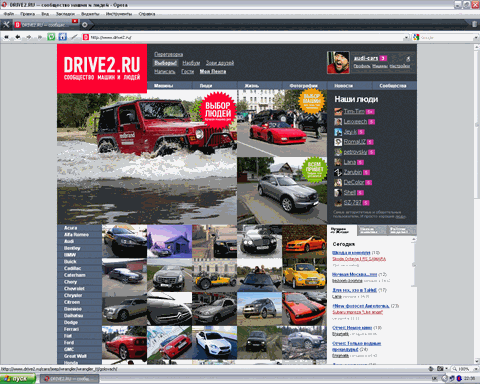Go back with the back arrow
Viewport: 480px width, 384px height.
18,37
